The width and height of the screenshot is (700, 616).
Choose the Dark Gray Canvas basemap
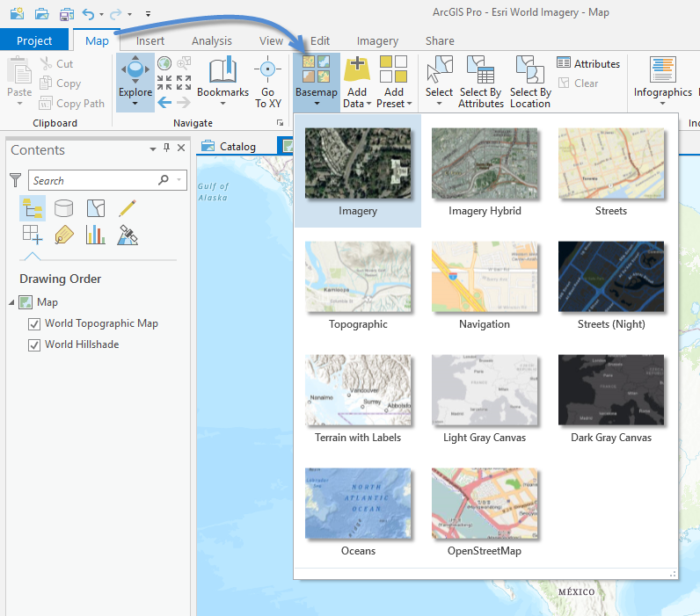click(611, 389)
